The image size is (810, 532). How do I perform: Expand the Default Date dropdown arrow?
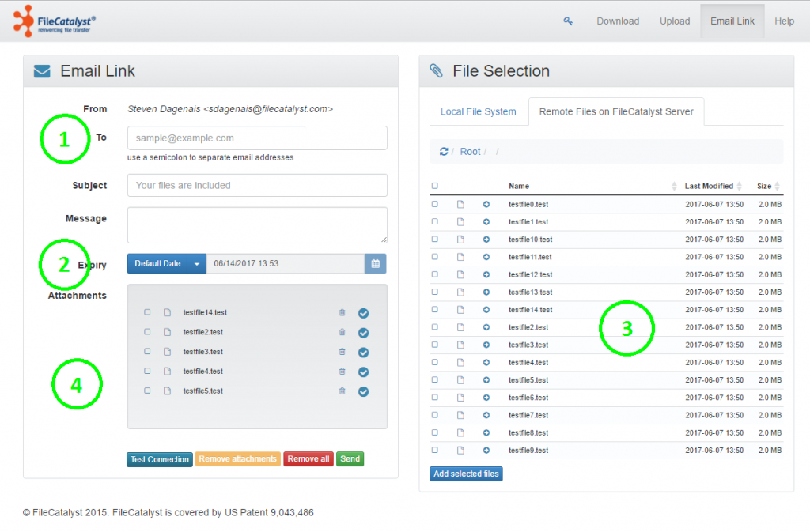click(x=197, y=264)
